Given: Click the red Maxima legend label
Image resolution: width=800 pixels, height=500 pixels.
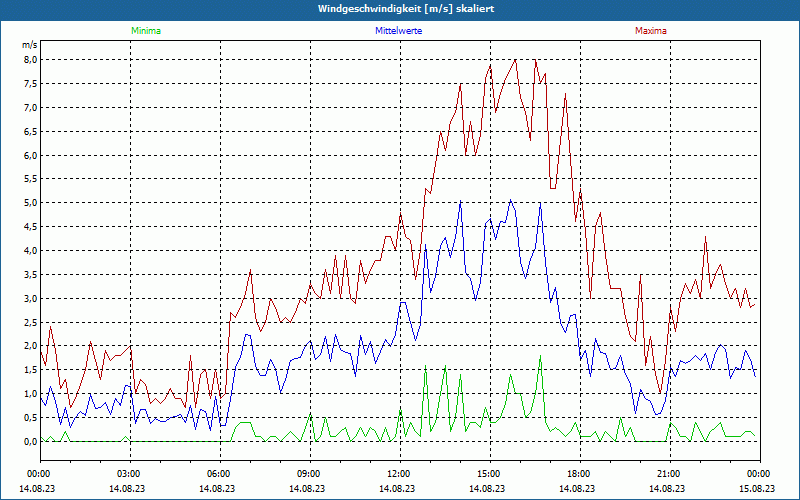Looking at the screenshot, I should tap(650, 31).
